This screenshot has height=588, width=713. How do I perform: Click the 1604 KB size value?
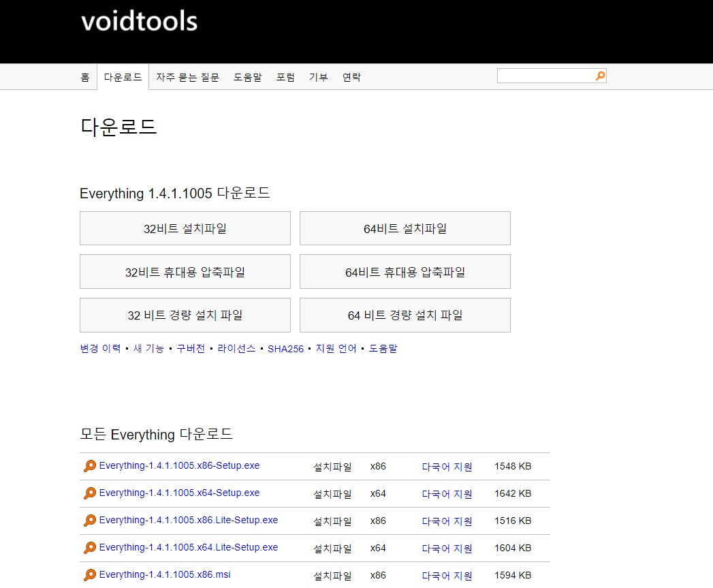click(x=513, y=548)
